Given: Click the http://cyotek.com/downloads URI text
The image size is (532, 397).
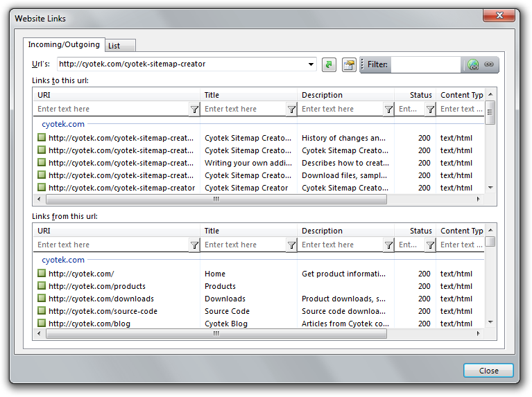Looking at the screenshot, I should point(101,299).
